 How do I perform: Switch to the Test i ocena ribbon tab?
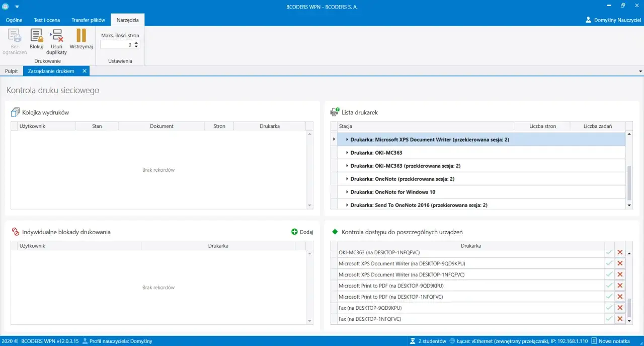(47, 20)
